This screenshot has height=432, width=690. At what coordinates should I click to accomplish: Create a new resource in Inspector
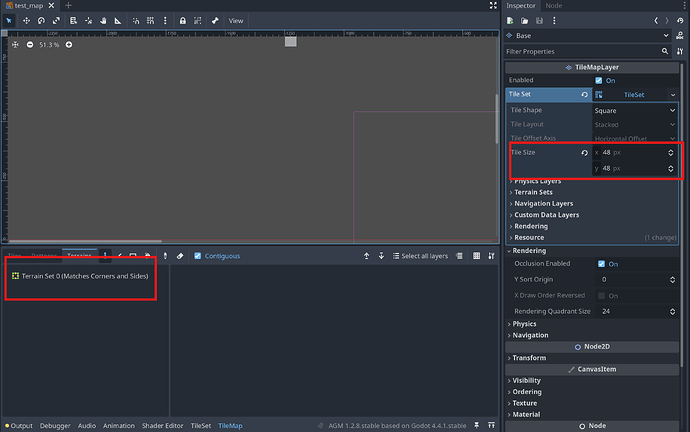tap(510, 21)
